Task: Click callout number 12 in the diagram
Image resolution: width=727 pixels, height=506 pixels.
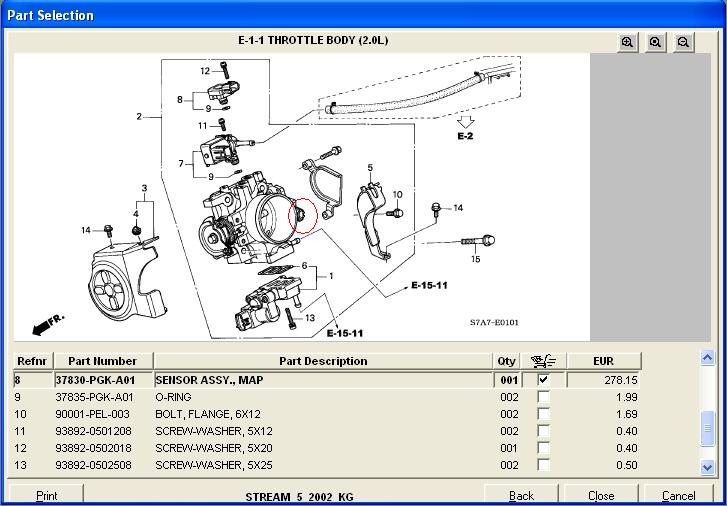Action: coord(205,71)
